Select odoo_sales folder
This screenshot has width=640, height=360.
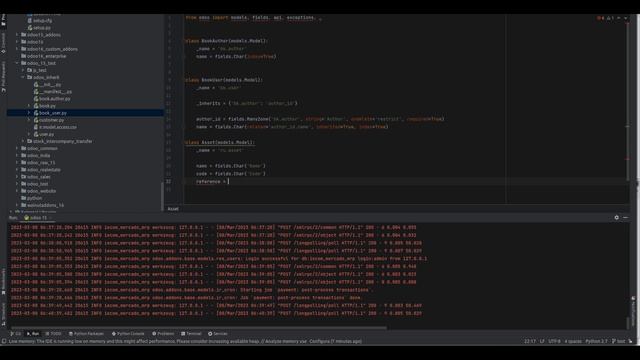point(39,177)
